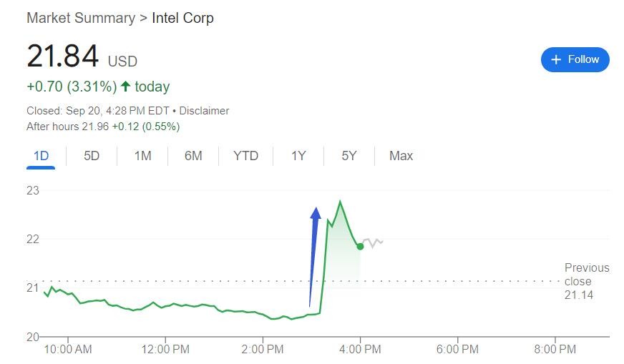Select the Max time range
The image size is (624, 364).
401,156
